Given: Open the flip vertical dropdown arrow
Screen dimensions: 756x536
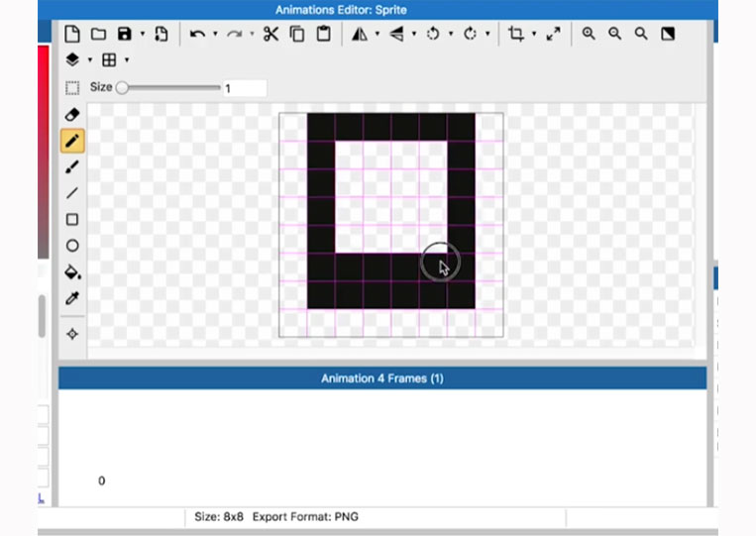Looking at the screenshot, I should click(x=414, y=34).
